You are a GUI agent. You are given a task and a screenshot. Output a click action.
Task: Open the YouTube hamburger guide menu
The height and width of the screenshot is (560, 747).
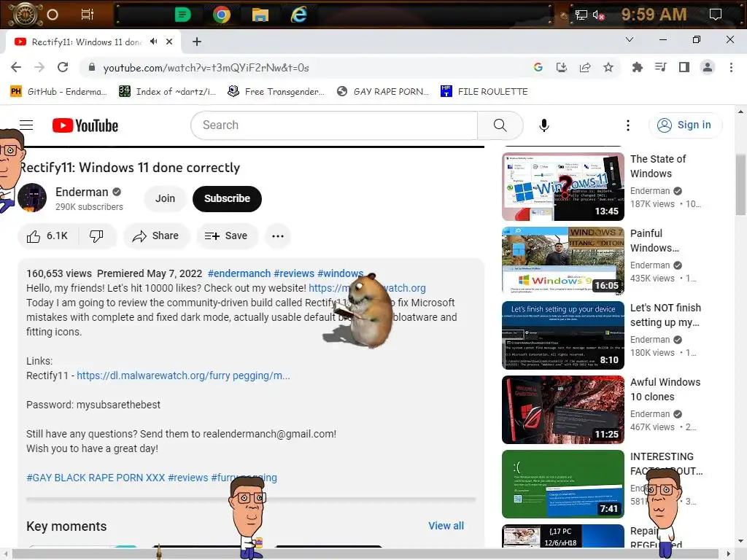pyautogui.click(x=26, y=125)
